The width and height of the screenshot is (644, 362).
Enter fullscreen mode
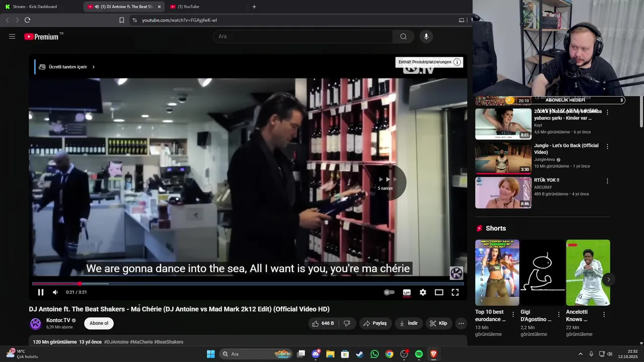click(455, 292)
